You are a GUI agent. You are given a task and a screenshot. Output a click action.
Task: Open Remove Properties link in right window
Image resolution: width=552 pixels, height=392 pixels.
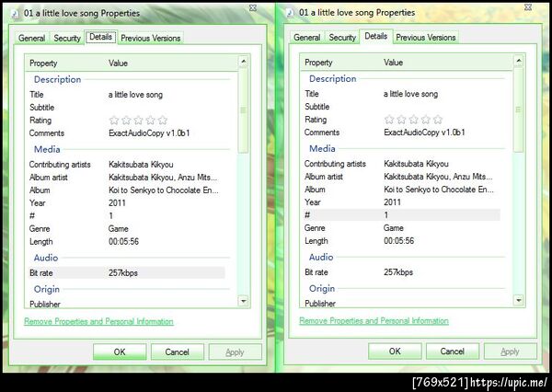coord(374,320)
